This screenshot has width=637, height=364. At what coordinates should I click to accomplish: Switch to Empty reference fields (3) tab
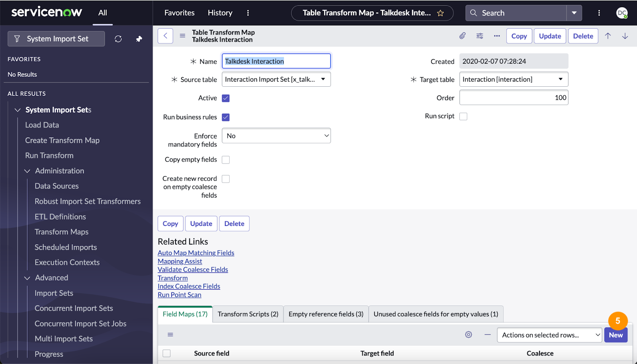click(x=326, y=314)
